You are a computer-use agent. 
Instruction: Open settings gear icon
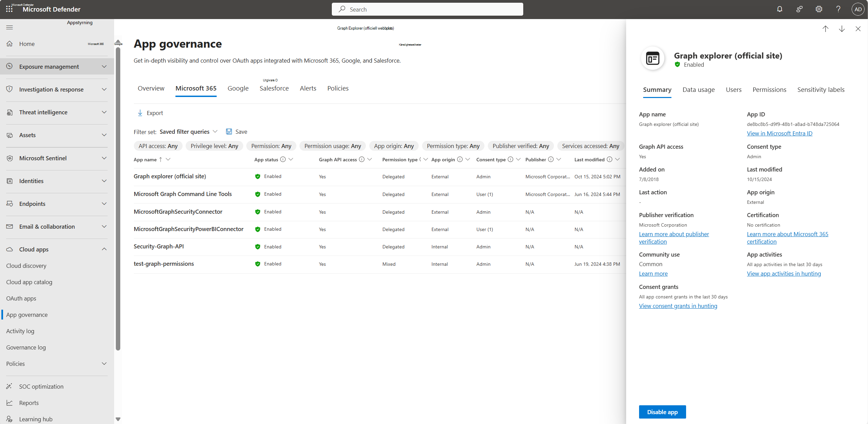tap(818, 9)
